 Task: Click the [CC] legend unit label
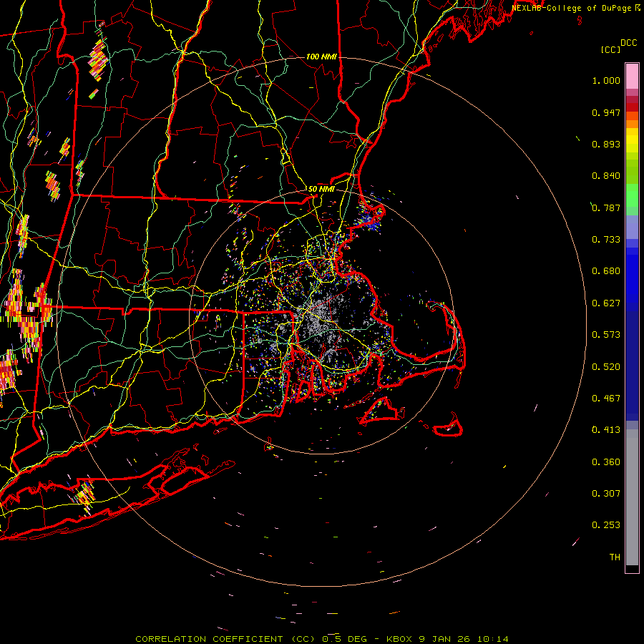pos(611,49)
